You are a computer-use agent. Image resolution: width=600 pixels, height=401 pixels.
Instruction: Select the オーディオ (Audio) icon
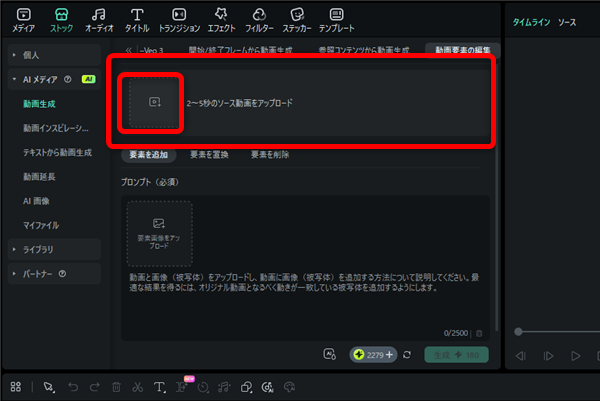[98, 16]
